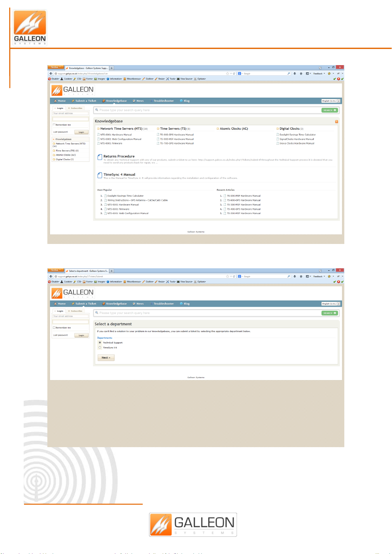Open the Feedback dropdown in the Knowledgebase browser toolbar

coord(319,74)
